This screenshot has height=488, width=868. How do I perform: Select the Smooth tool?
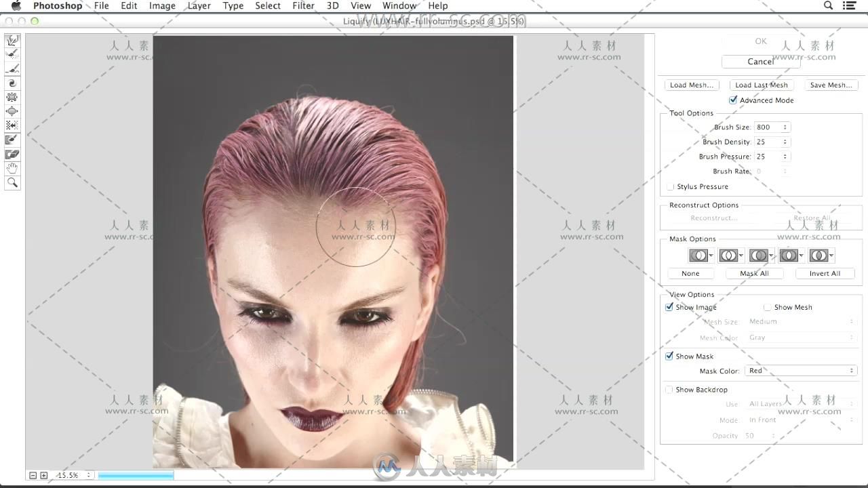[x=12, y=69]
